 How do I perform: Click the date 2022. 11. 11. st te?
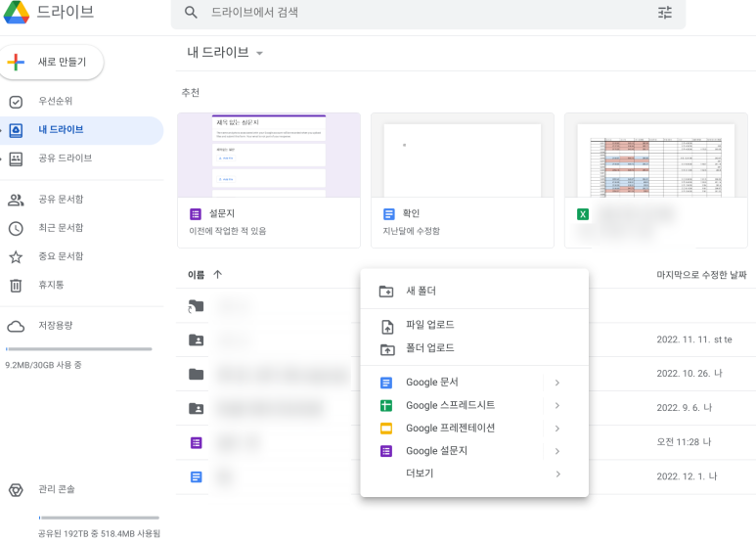694,339
